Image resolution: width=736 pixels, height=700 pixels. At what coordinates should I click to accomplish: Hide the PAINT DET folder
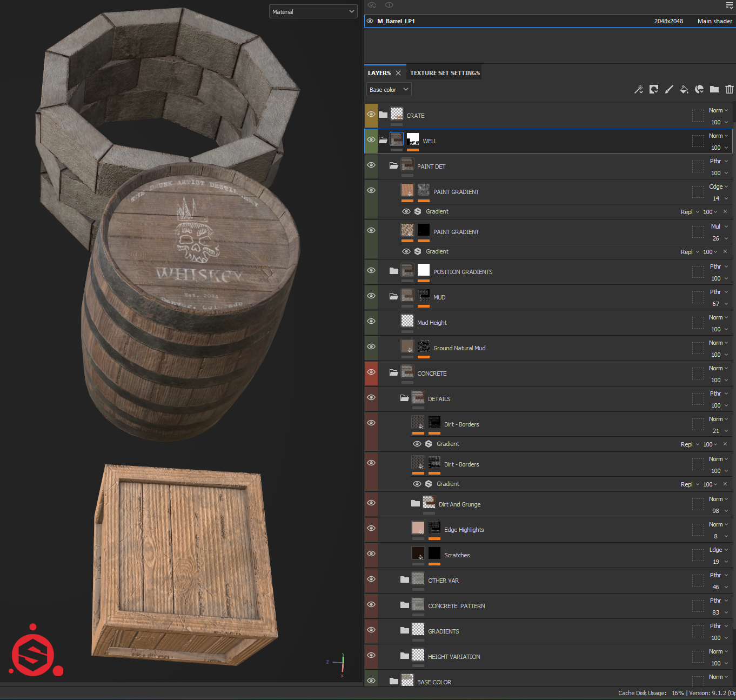[371, 165]
